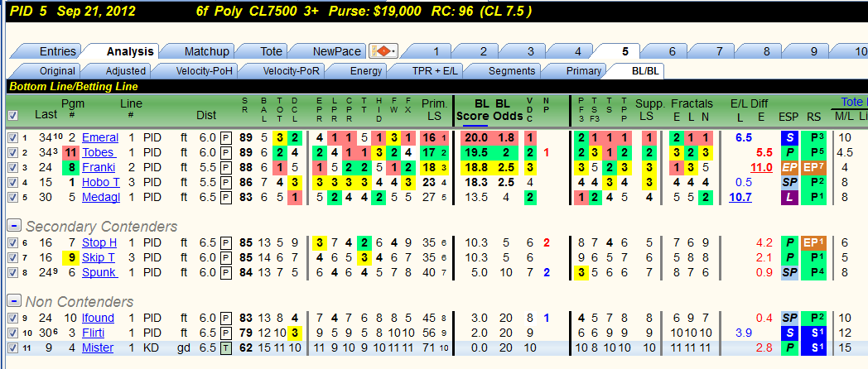Click the purple L ESP badge for Medagl

pyautogui.click(x=789, y=198)
